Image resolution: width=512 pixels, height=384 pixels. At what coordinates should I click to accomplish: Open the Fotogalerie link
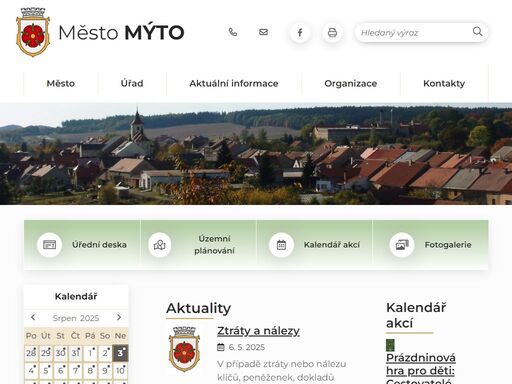pos(448,245)
